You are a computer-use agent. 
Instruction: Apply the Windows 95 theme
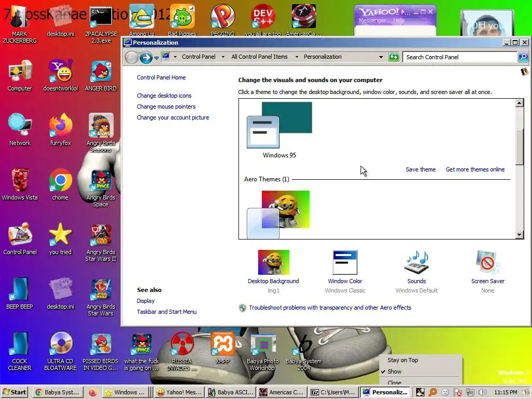(x=279, y=130)
